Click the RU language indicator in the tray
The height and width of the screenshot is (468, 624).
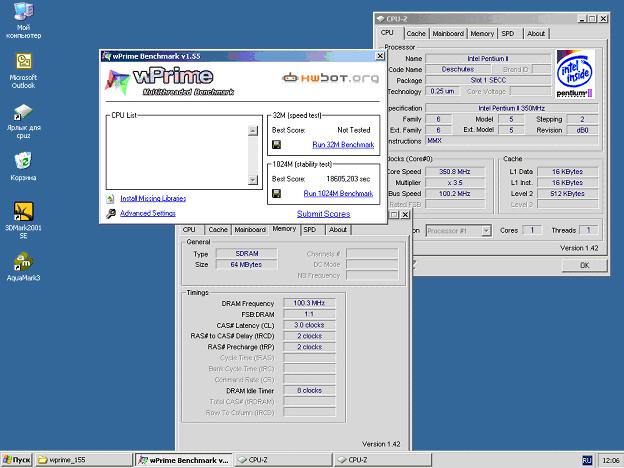pos(587,460)
